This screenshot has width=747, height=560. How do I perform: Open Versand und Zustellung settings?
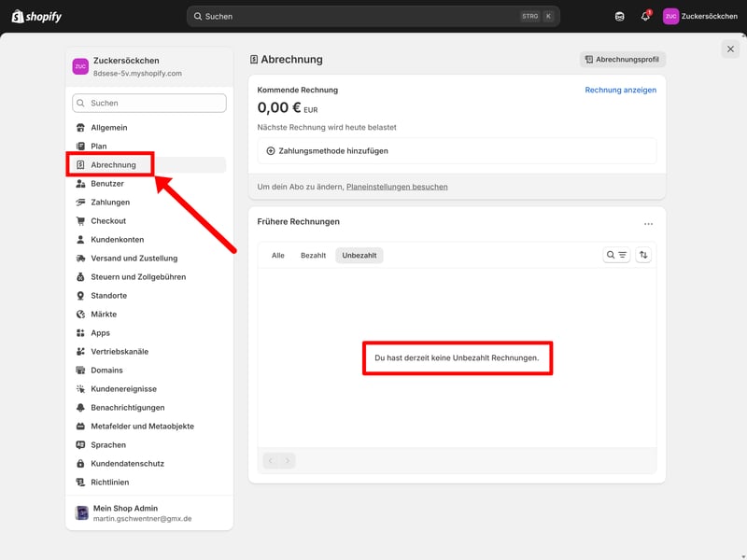[134, 259]
